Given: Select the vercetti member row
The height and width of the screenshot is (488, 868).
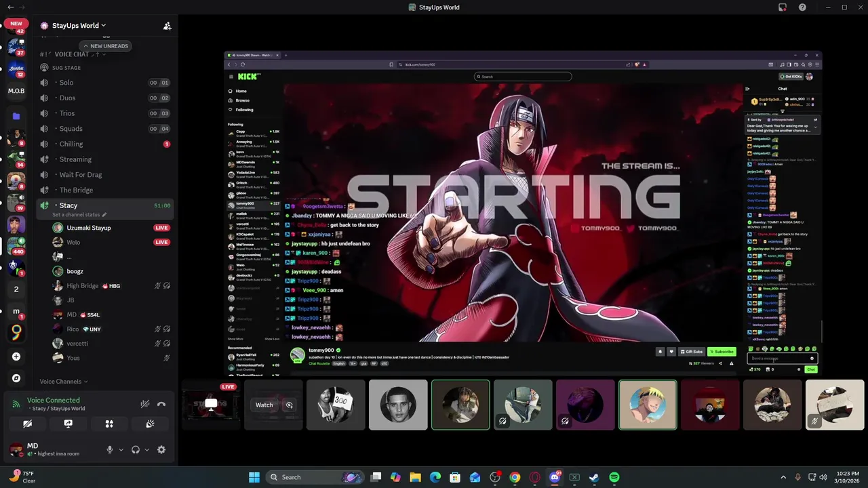Looking at the screenshot, I should coord(111,344).
